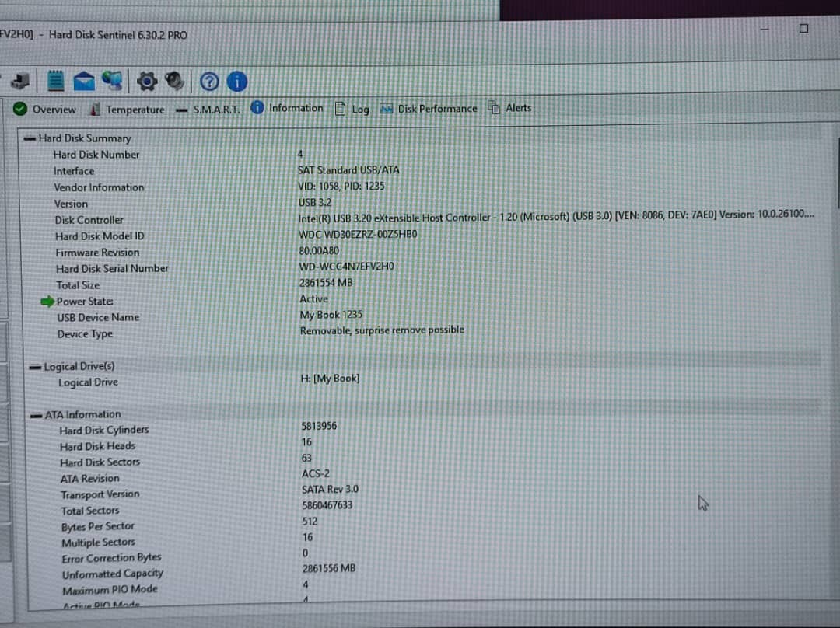The width and height of the screenshot is (840, 628).
Task: Click the envelope send-mail toolbar icon
Action: 84,81
